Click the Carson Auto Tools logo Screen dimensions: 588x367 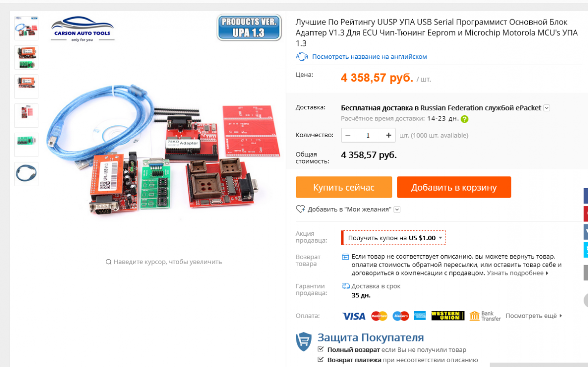[82, 29]
